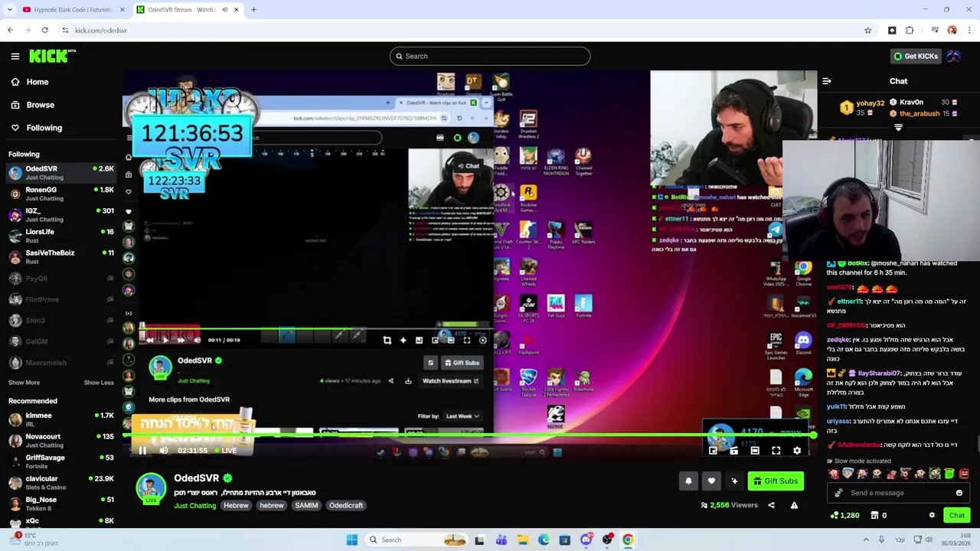Click the green stream progress bar
This screenshot has width=980, height=551.
(x=470, y=435)
